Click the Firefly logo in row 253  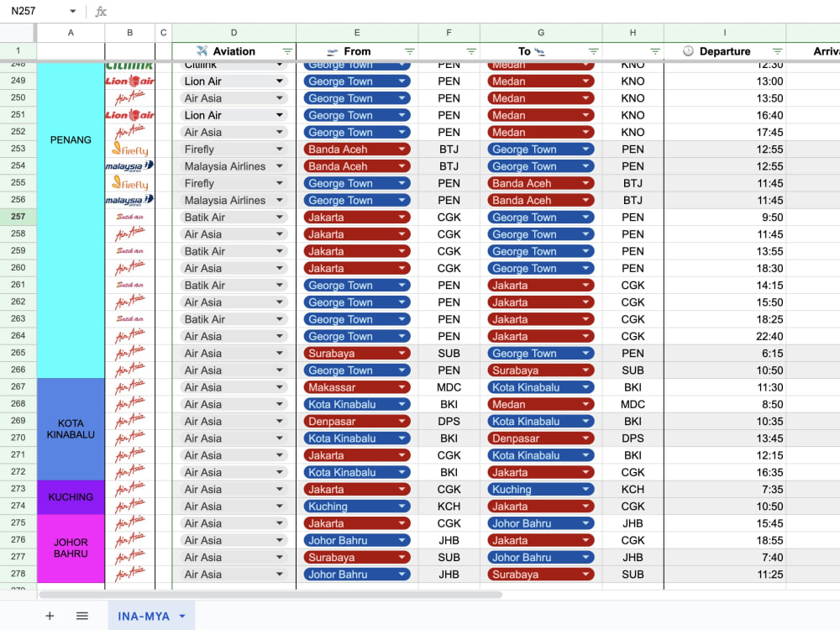pyautogui.click(x=129, y=149)
